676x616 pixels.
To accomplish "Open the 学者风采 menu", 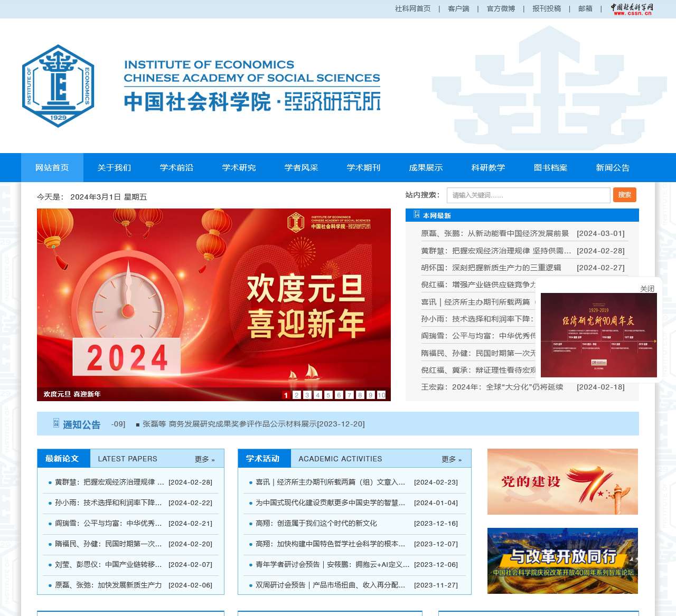I will pos(302,168).
